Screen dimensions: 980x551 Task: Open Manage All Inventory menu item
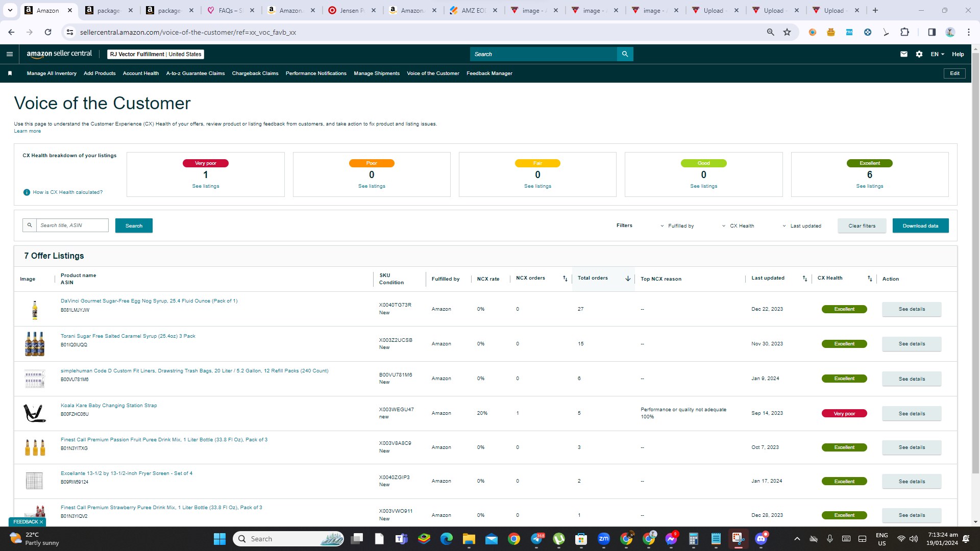point(52,73)
